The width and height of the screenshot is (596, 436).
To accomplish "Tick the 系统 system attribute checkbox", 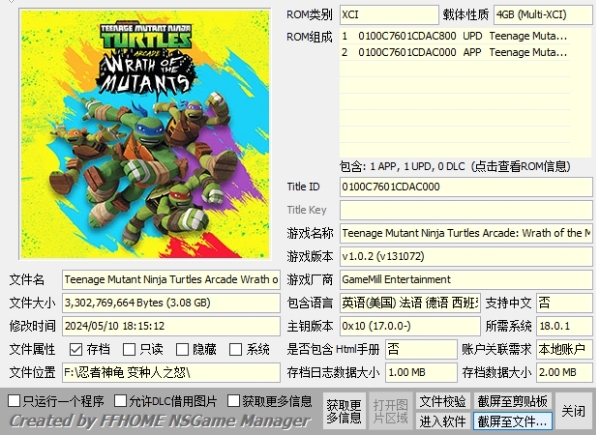I will coord(236,349).
